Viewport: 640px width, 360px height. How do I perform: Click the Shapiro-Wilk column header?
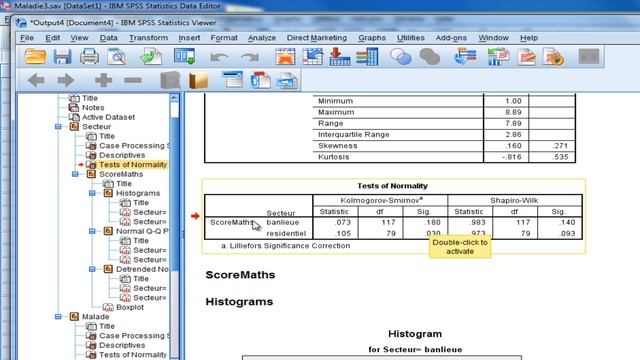point(514,200)
